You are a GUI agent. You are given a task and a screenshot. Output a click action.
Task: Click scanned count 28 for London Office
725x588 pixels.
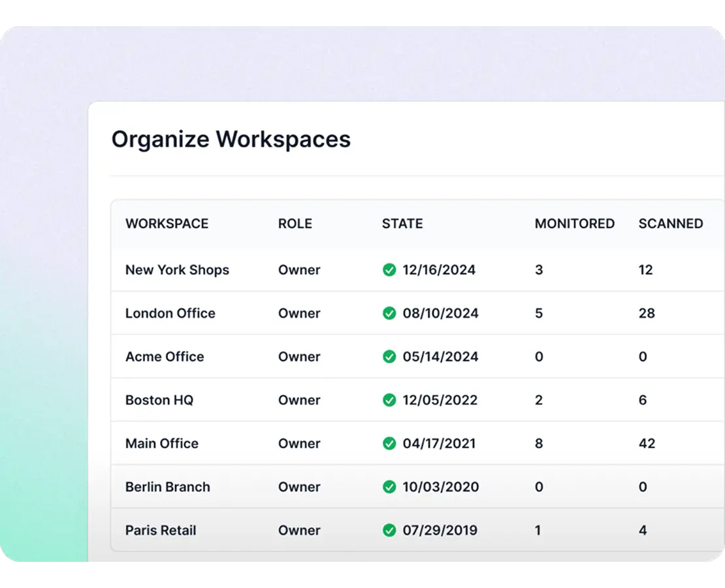pos(647,313)
